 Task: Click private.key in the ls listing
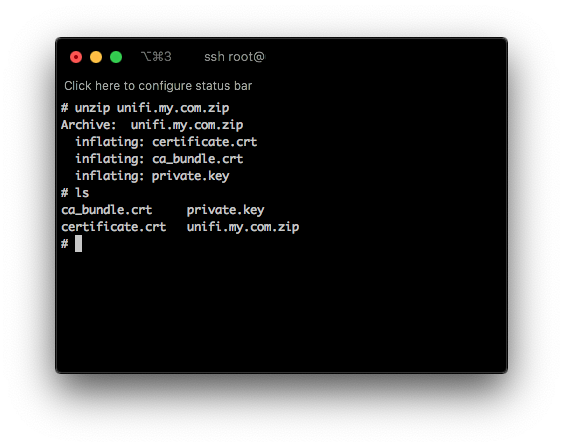pos(225,210)
